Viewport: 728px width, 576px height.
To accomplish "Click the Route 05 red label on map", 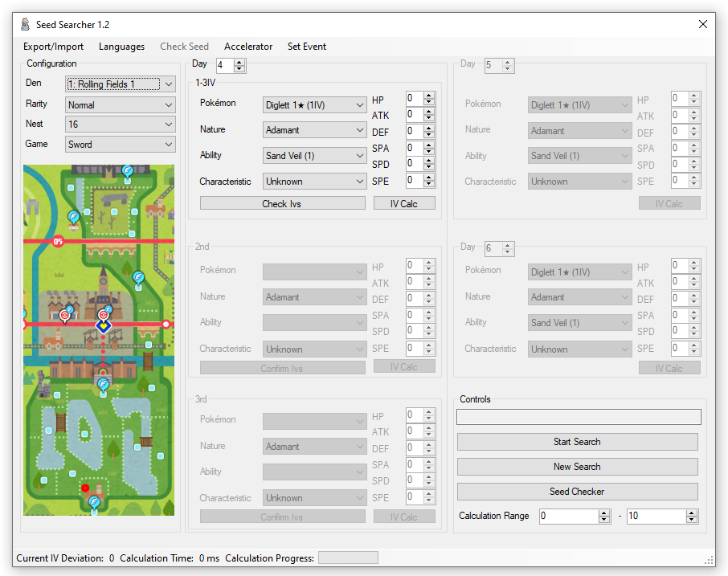I will tap(58, 240).
